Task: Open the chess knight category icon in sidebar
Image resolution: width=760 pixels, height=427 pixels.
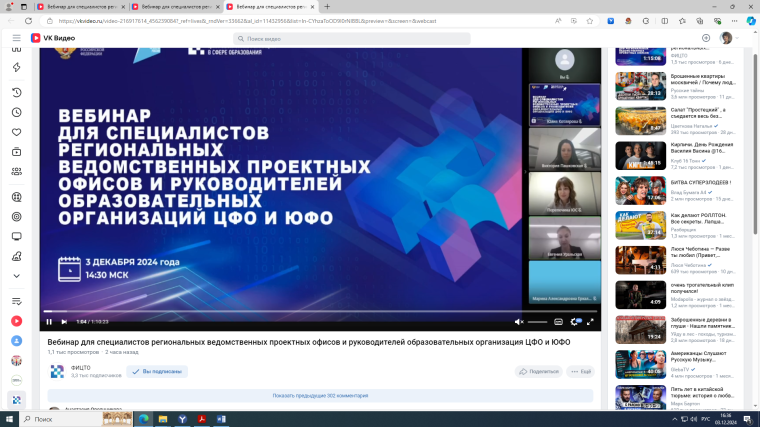Action: pyautogui.click(x=16, y=256)
